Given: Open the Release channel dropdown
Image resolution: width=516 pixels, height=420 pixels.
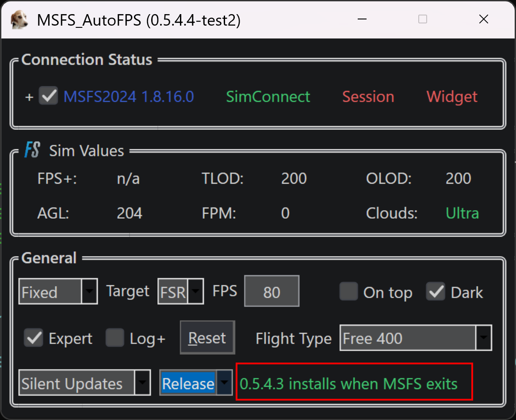Looking at the screenshot, I should click(x=196, y=382).
